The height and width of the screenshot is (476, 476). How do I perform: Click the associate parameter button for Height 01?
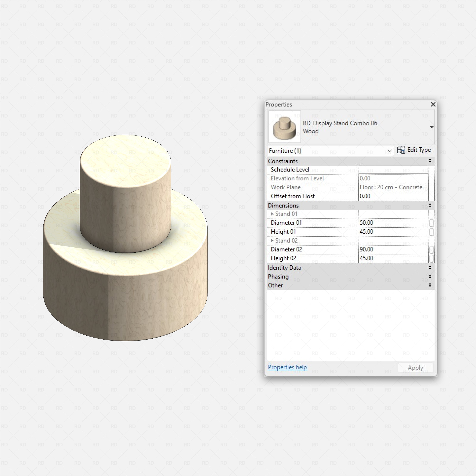(x=431, y=232)
